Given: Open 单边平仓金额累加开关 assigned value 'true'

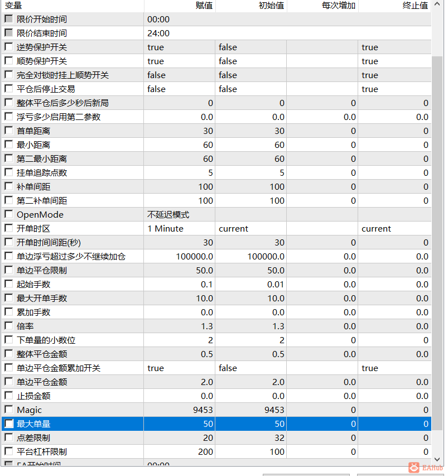Looking at the screenshot, I should [180, 368].
